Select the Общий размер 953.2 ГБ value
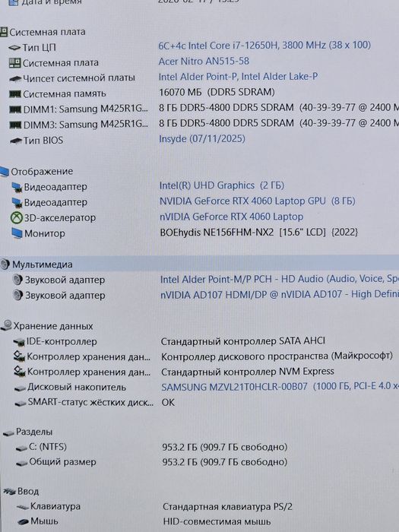399x532 pixels. 225,462
